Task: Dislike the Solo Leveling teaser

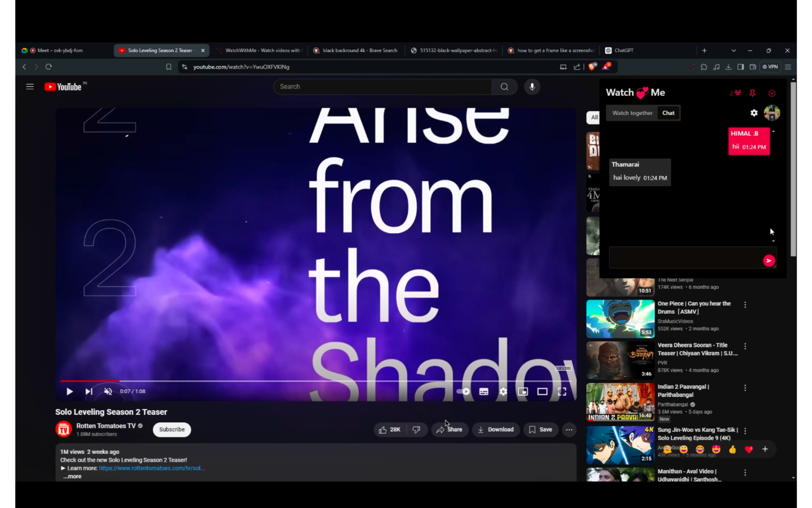Action: (x=417, y=430)
